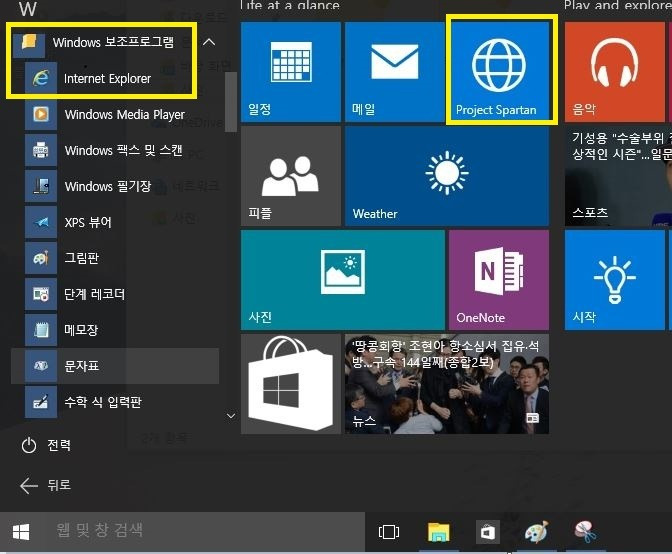Viewport: 672px width, 554px height.
Task: Open the OneNote tile
Action: (499, 280)
